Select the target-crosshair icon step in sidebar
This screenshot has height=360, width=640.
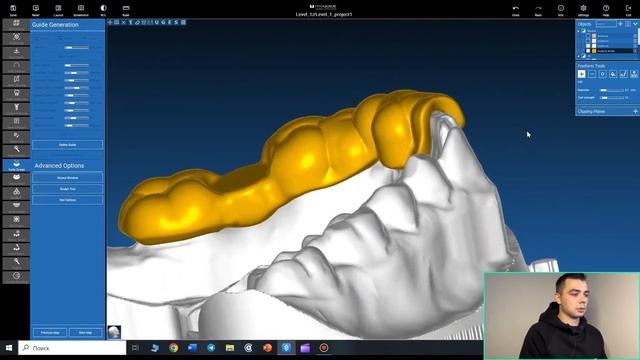pos(16,38)
